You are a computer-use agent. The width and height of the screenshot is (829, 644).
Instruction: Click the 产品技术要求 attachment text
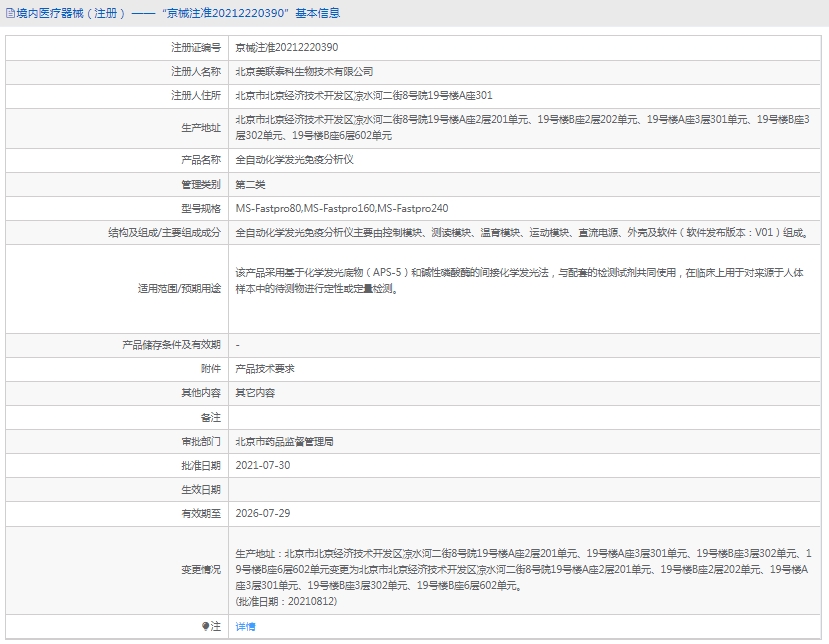[265, 369]
